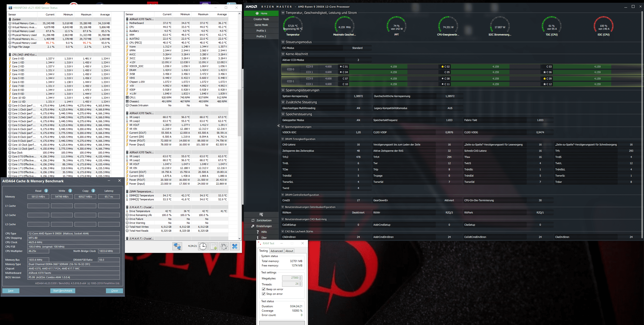Click Start Benchmark in AIDA64
This screenshot has width=644, height=325.
pyautogui.click(x=63, y=291)
